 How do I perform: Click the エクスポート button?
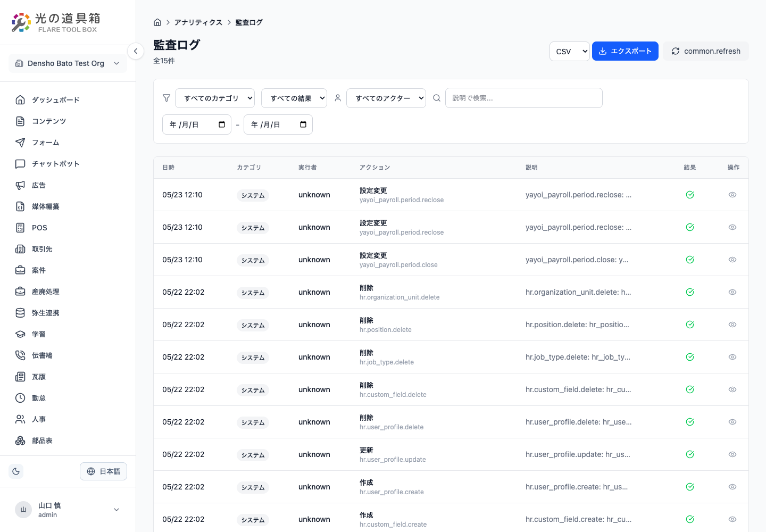(x=625, y=51)
